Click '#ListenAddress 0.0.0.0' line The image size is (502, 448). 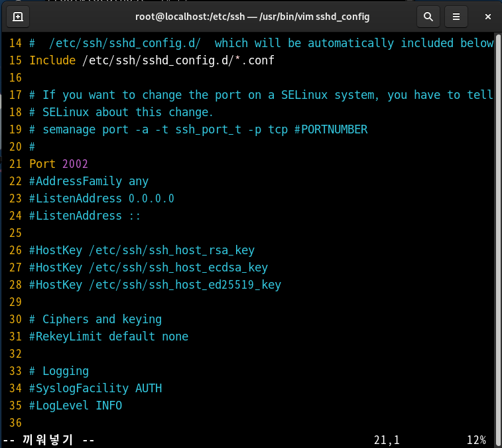point(102,198)
